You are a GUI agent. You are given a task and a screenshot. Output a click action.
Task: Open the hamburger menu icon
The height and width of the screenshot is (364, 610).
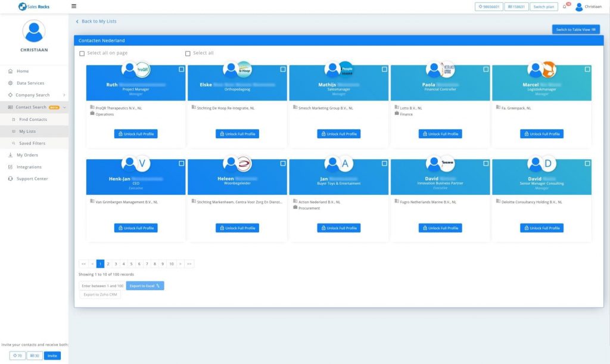(74, 7)
